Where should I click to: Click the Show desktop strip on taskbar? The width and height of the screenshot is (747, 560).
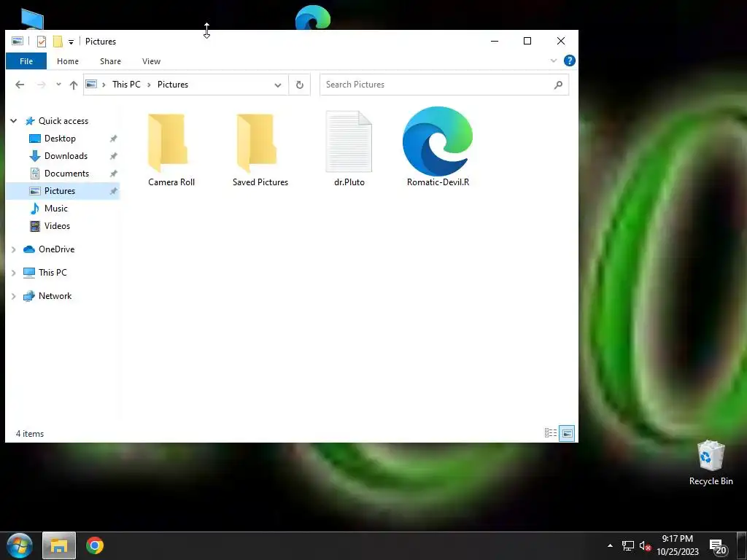pyautogui.click(x=742, y=545)
